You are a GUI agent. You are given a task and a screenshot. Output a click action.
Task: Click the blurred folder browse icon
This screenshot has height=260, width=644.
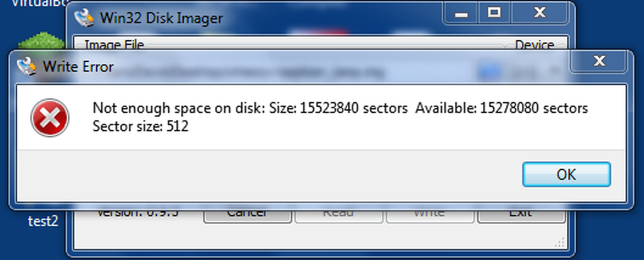pyautogui.click(x=486, y=72)
